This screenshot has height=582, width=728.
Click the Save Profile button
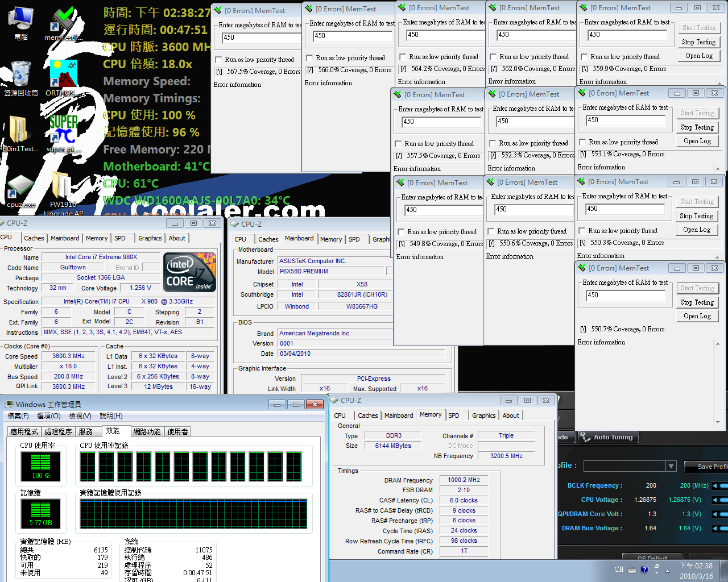[x=706, y=467]
